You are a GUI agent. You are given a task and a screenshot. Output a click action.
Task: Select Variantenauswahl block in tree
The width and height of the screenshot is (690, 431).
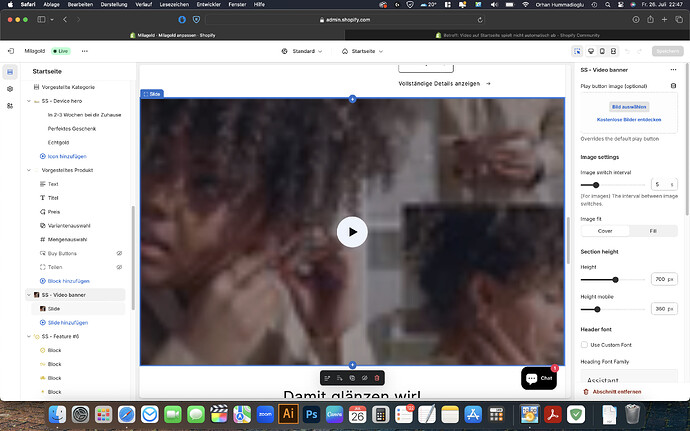69,226
